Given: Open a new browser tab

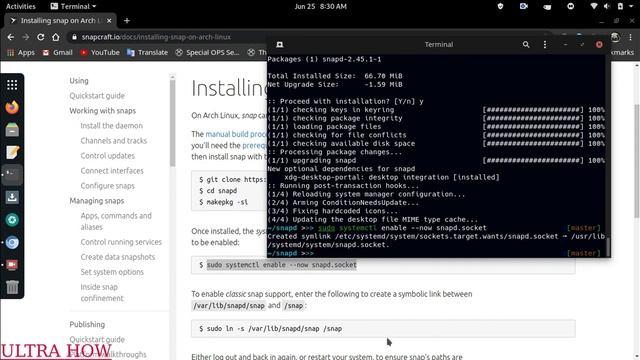Looking at the screenshot, I should pyautogui.click(x=127, y=20).
